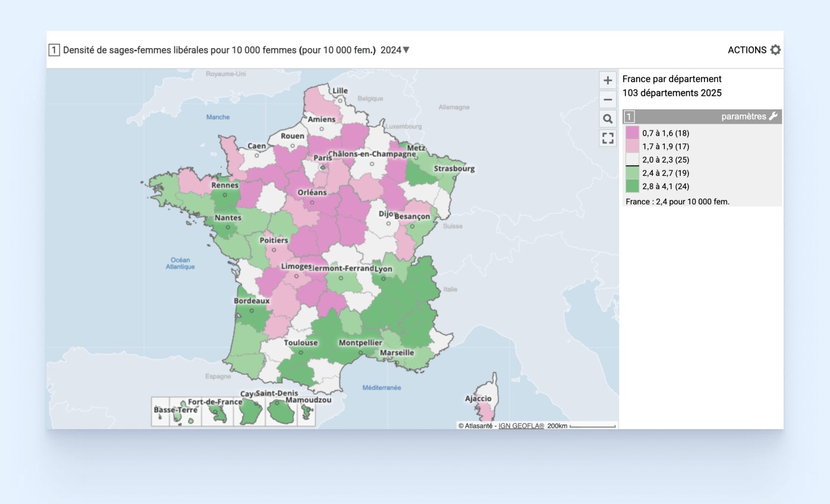Click the Amiens map label
This screenshot has width=830, height=504.
(322, 119)
